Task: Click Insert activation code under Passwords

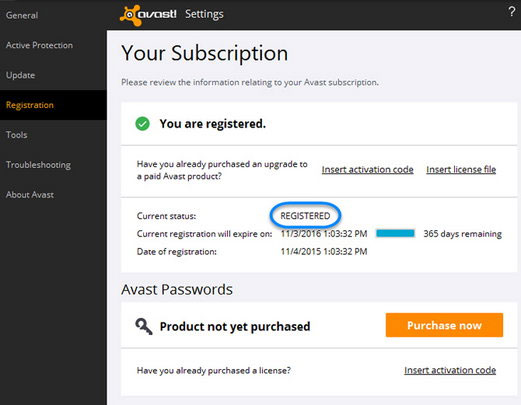Action: (450, 370)
